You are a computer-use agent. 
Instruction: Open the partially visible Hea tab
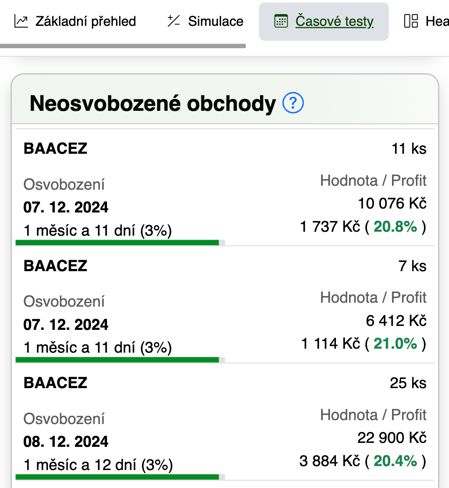tap(426, 21)
